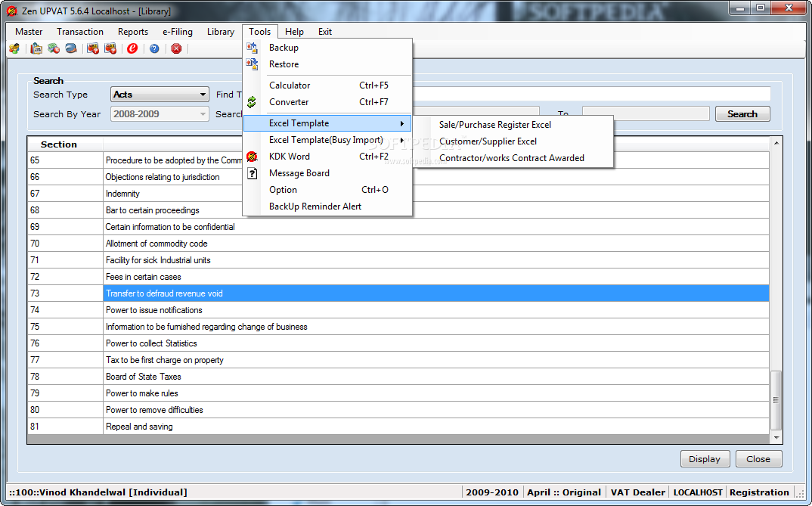Select row 'Facility for sick Industrial units'

click(x=398, y=260)
